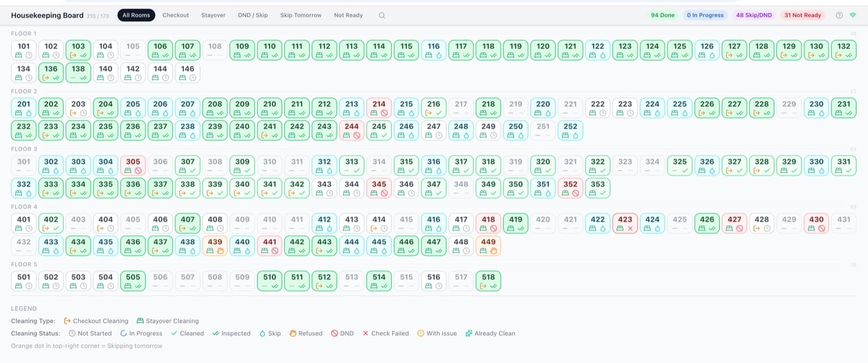Select room 427 card
The height and width of the screenshot is (363, 868).
coord(735,224)
